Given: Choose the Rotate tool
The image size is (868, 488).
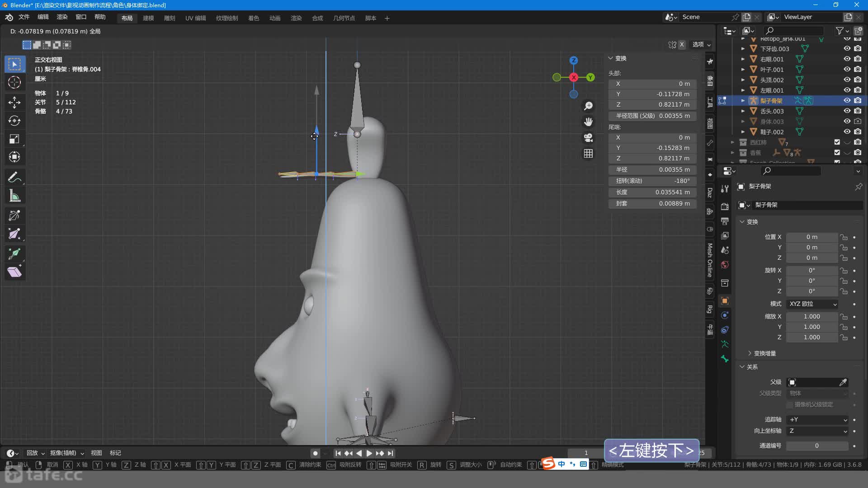Looking at the screenshot, I should pyautogui.click(x=14, y=121).
